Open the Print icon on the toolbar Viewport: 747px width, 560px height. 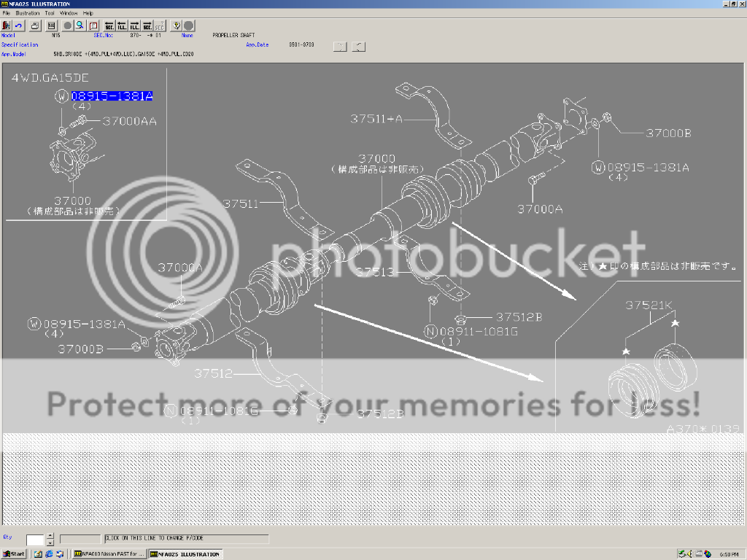click(x=34, y=26)
